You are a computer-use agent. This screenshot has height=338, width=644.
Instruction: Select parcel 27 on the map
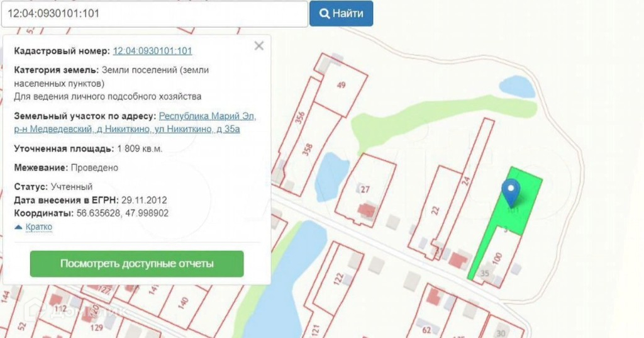tap(365, 189)
